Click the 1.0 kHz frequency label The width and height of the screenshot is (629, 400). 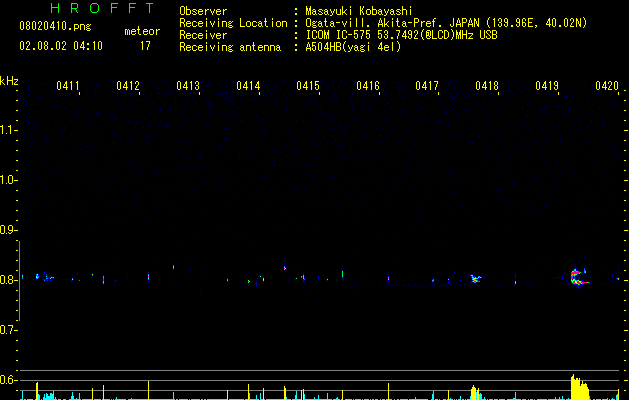8,180
